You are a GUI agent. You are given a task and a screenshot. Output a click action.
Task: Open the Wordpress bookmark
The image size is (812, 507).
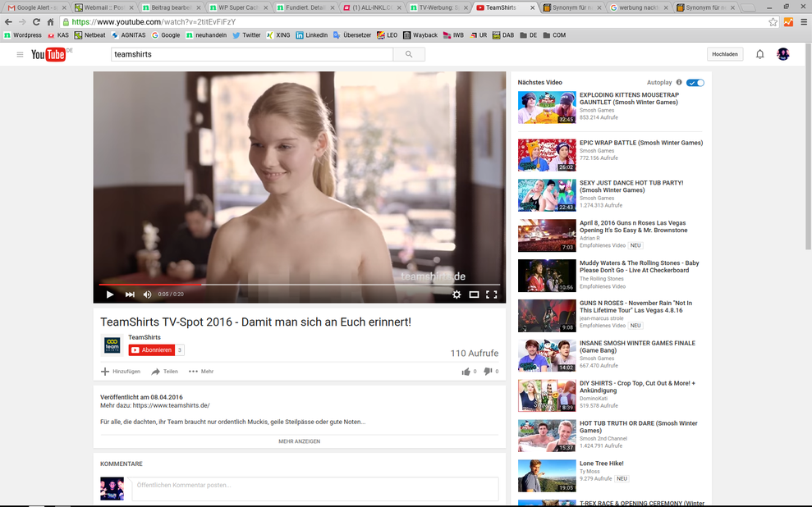coord(23,35)
